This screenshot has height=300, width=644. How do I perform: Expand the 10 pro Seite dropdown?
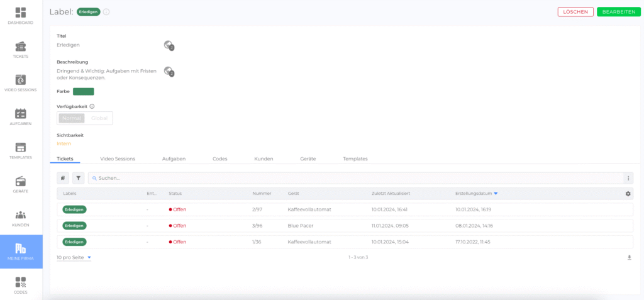click(x=74, y=257)
